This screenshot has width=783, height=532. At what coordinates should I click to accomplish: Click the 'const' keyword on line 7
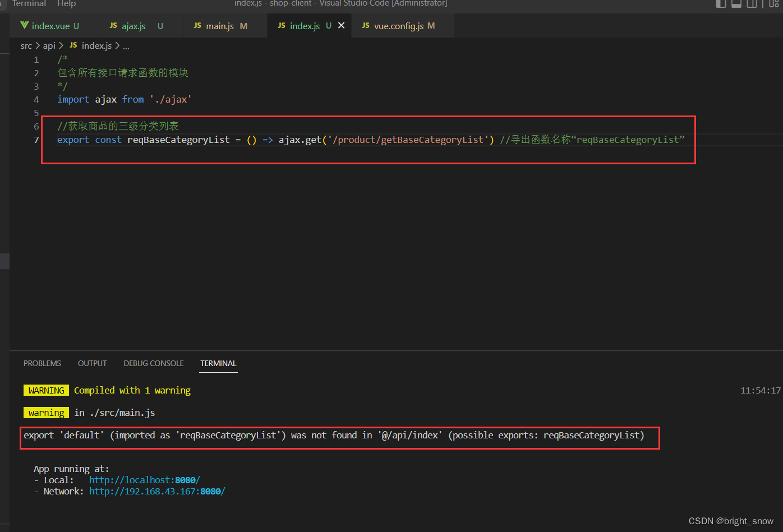tap(108, 140)
